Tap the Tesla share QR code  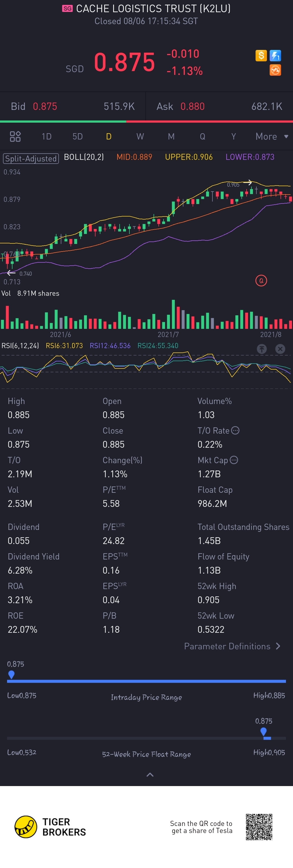pyautogui.click(x=259, y=827)
